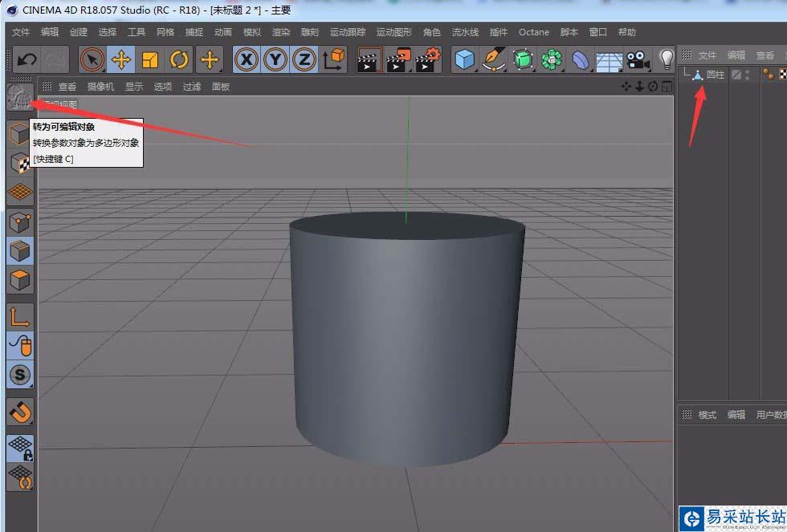Expand the viewport 显示 menu
787x532 pixels.
(134, 87)
